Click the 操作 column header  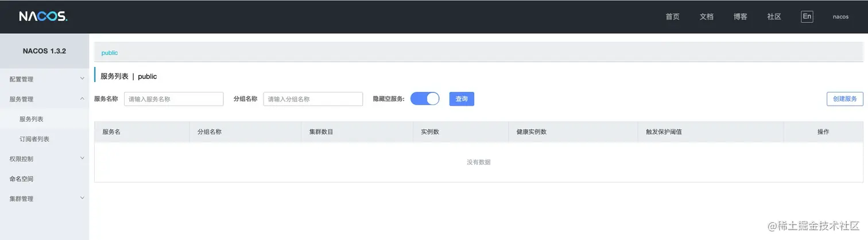click(x=823, y=132)
